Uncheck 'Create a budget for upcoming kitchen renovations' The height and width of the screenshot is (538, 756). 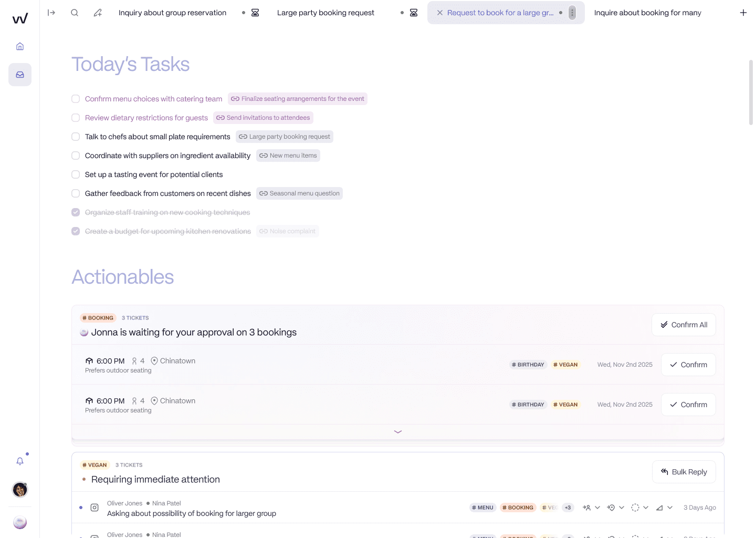click(76, 231)
